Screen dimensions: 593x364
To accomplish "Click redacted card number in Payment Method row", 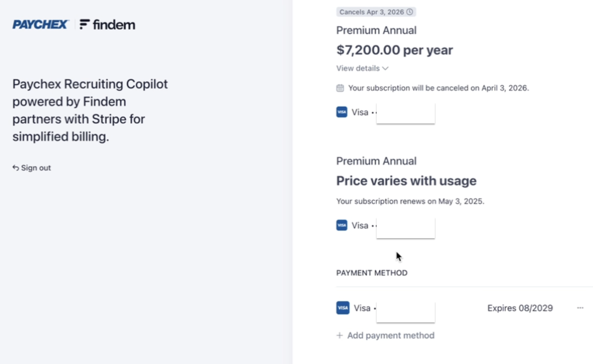I will tap(405, 311).
